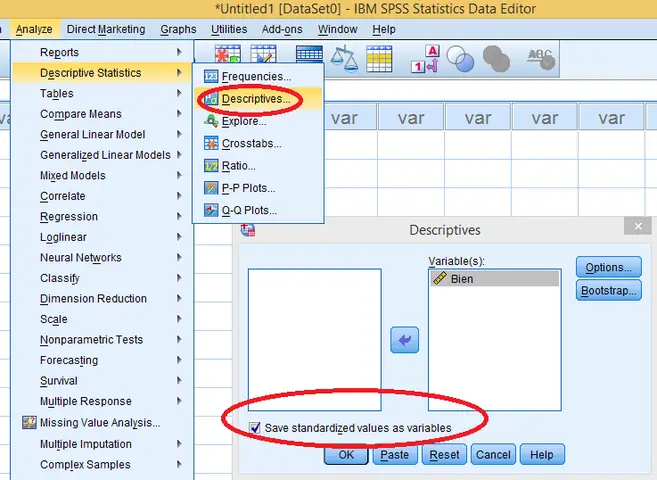Open the Add-ons menu
The height and width of the screenshot is (480, 657).
pyautogui.click(x=282, y=29)
